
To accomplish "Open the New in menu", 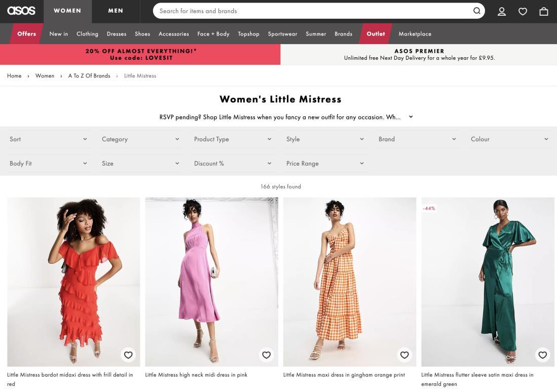I will [59, 34].
